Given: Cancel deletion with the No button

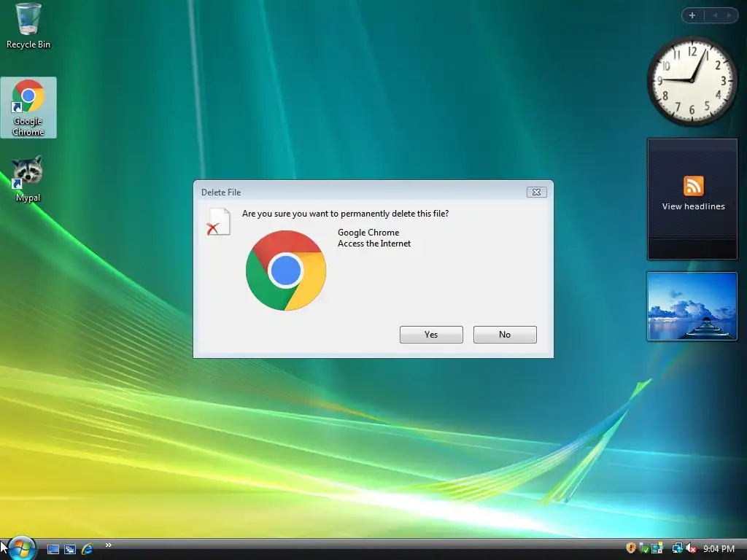Looking at the screenshot, I should coord(505,334).
